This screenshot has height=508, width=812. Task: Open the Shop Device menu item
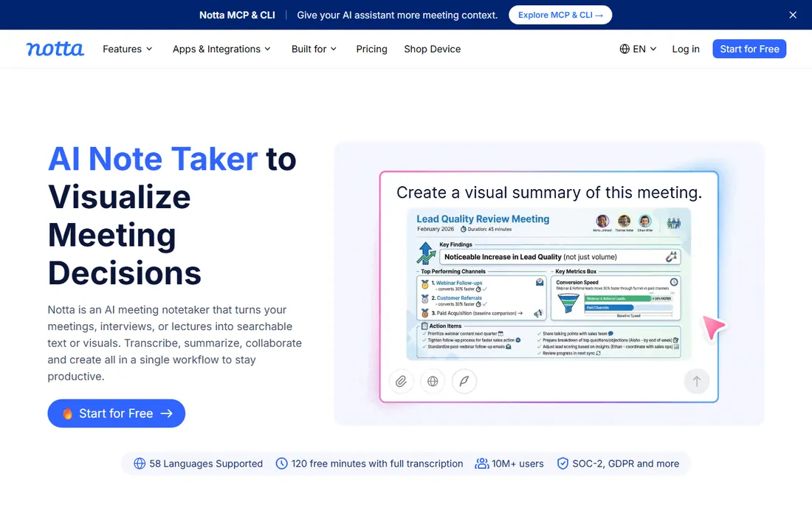432,49
